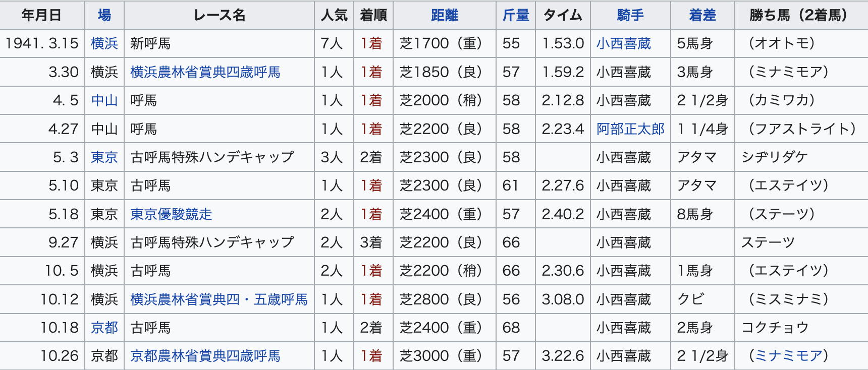Open 京都 link in the 10.18 row

pos(104,328)
